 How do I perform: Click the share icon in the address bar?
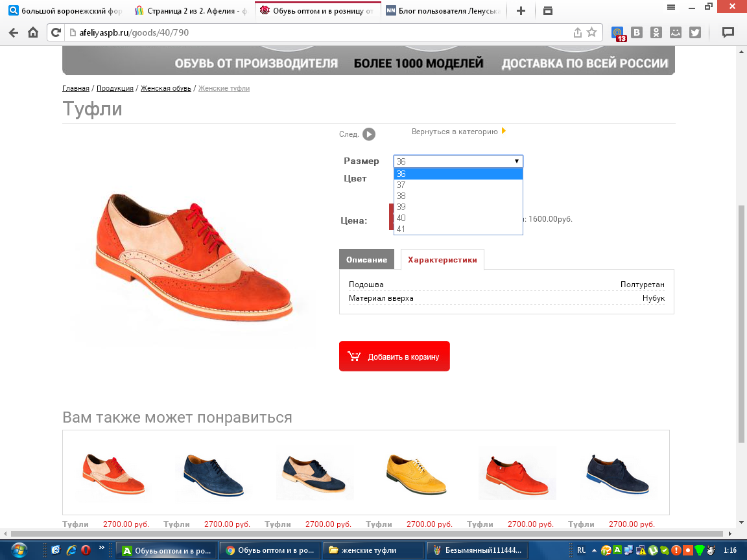pyautogui.click(x=577, y=32)
